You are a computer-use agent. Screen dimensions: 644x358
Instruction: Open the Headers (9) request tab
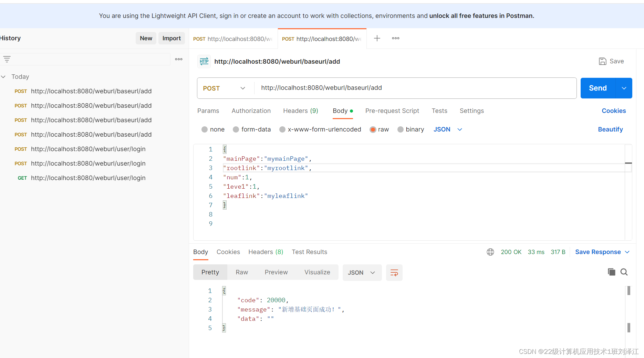coord(301,111)
